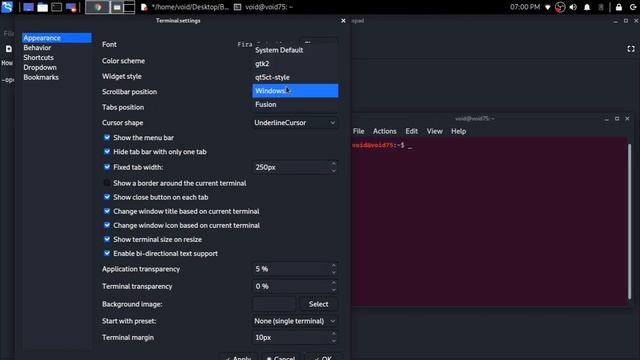Increase the Fixed tab width value

pos(333,164)
